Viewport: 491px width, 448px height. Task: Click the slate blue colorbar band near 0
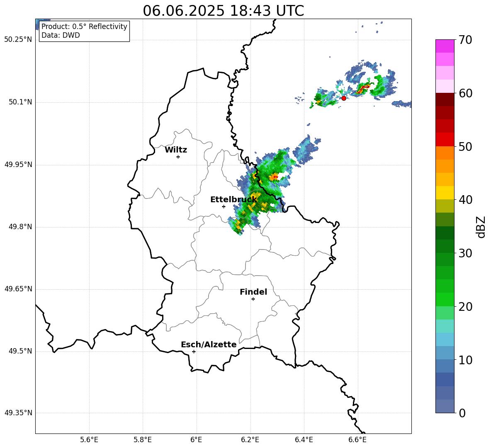click(x=445, y=406)
